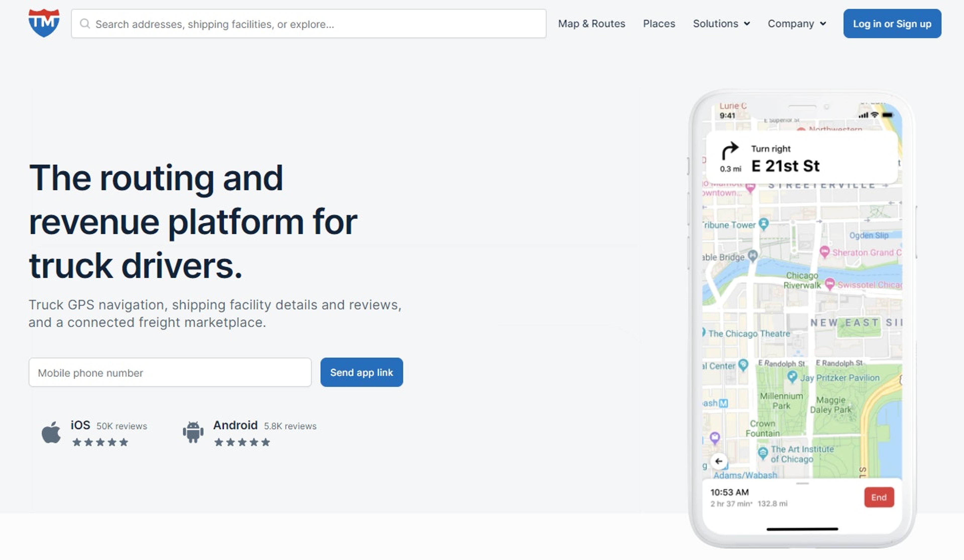Click Log in or Sign up button

892,24
